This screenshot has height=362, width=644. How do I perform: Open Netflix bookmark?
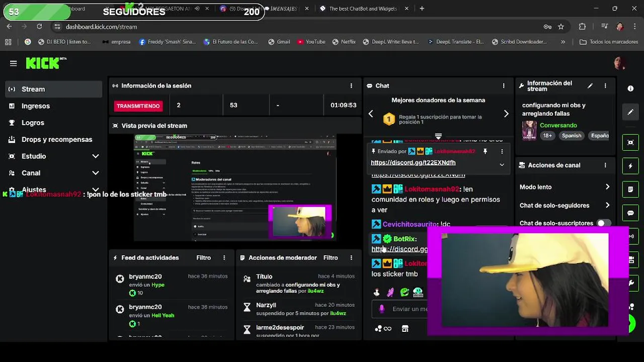[344, 42]
